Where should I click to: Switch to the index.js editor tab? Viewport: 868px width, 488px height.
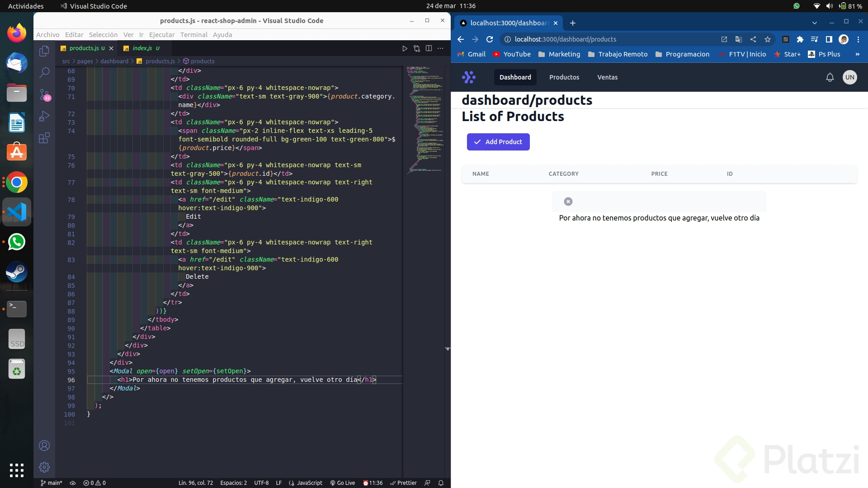pyautogui.click(x=142, y=48)
